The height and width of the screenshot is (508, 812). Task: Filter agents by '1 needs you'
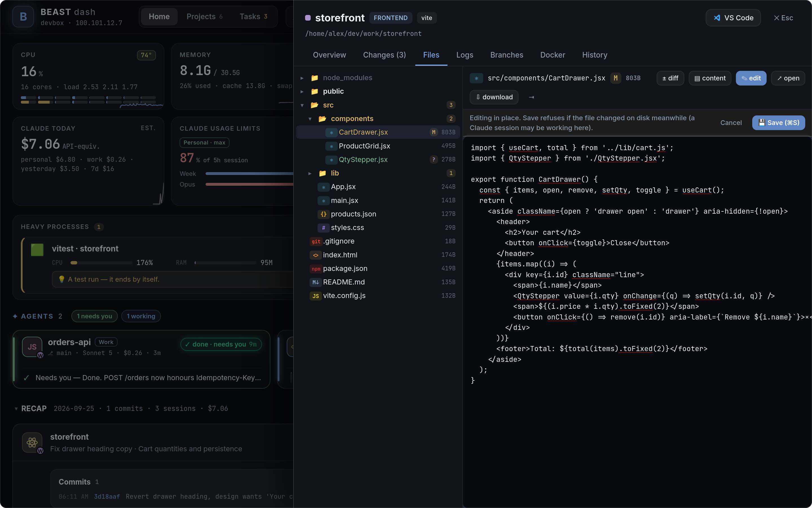coord(94,316)
